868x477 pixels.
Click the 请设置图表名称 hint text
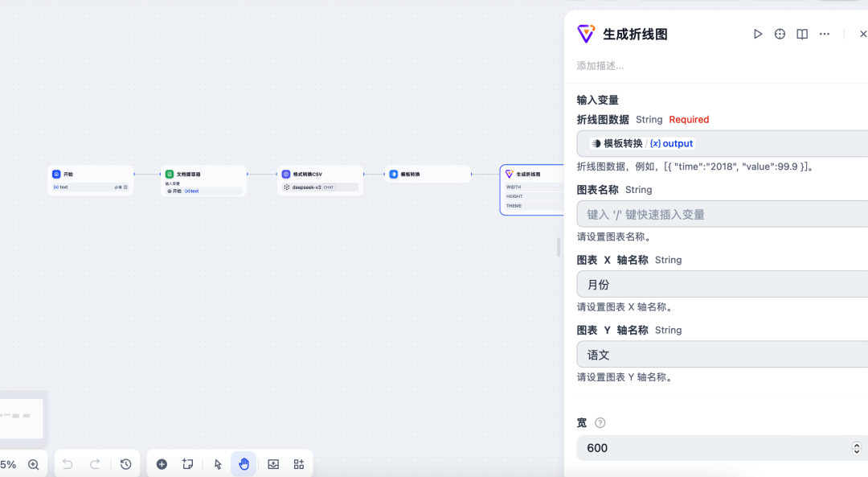coord(616,237)
